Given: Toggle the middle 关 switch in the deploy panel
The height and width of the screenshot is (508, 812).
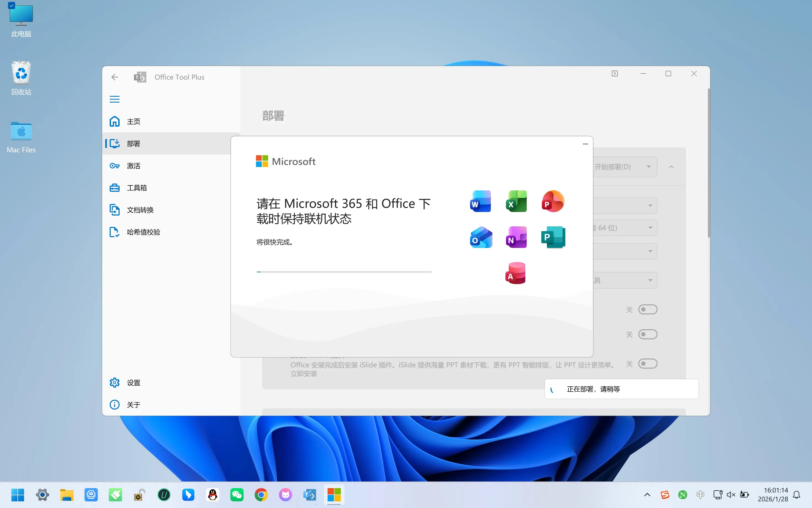Looking at the screenshot, I should pyautogui.click(x=647, y=334).
